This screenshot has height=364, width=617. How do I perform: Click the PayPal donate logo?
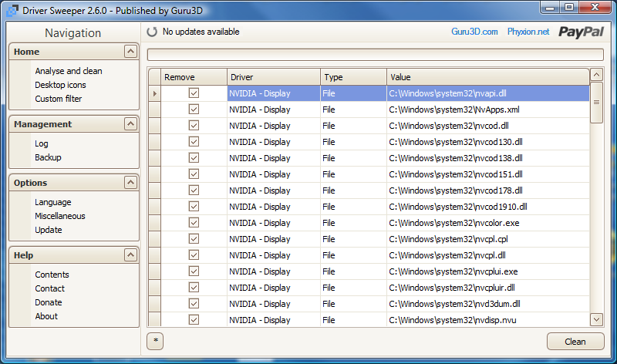[581, 32]
